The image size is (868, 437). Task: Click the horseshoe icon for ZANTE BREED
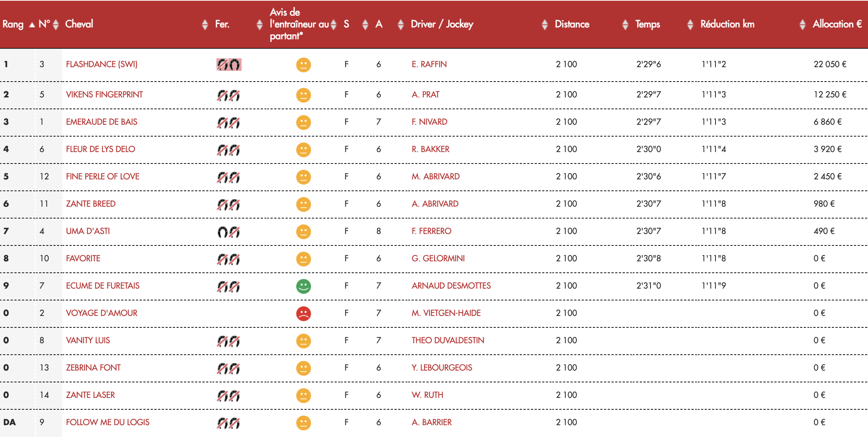tap(229, 204)
